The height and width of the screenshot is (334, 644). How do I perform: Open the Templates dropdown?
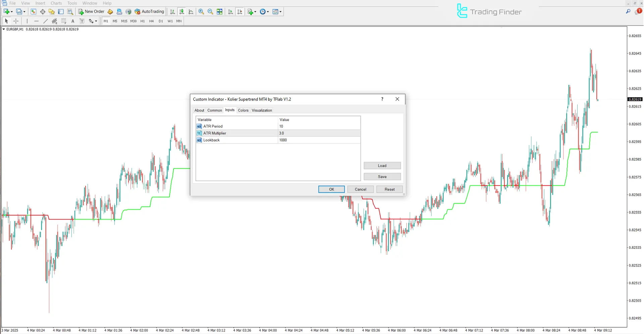(x=281, y=11)
